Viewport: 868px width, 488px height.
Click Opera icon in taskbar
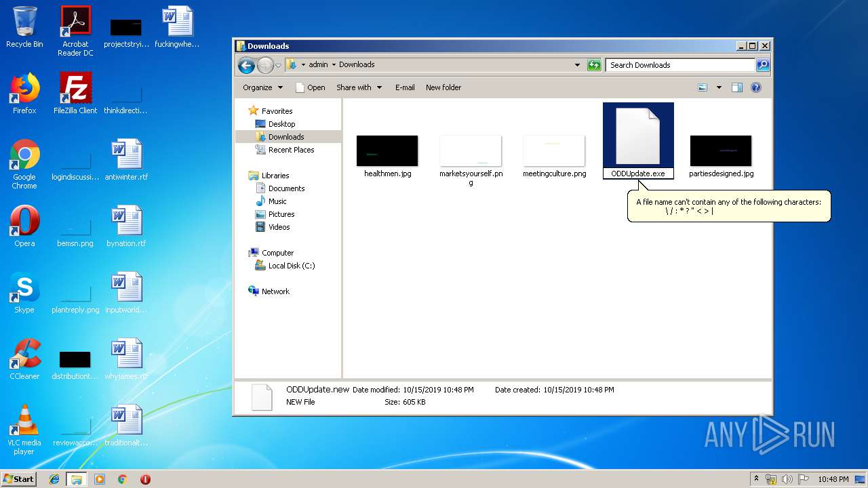(x=145, y=479)
